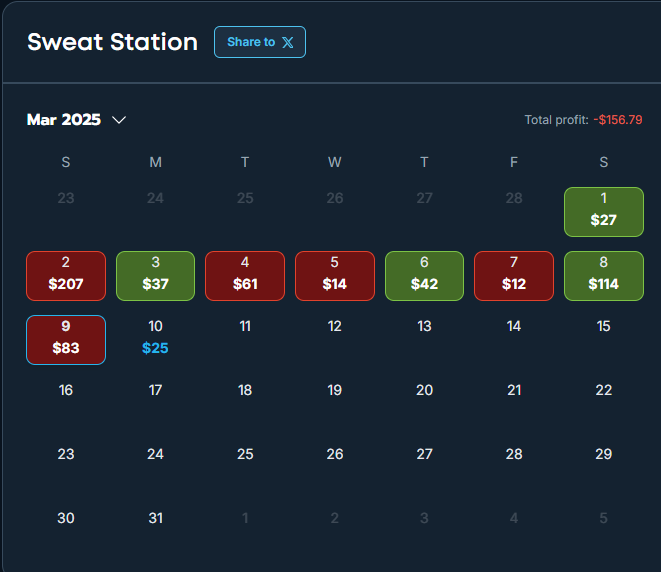Click the W weekday column header
Screen dimensions: 661x572
tap(335, 162)
